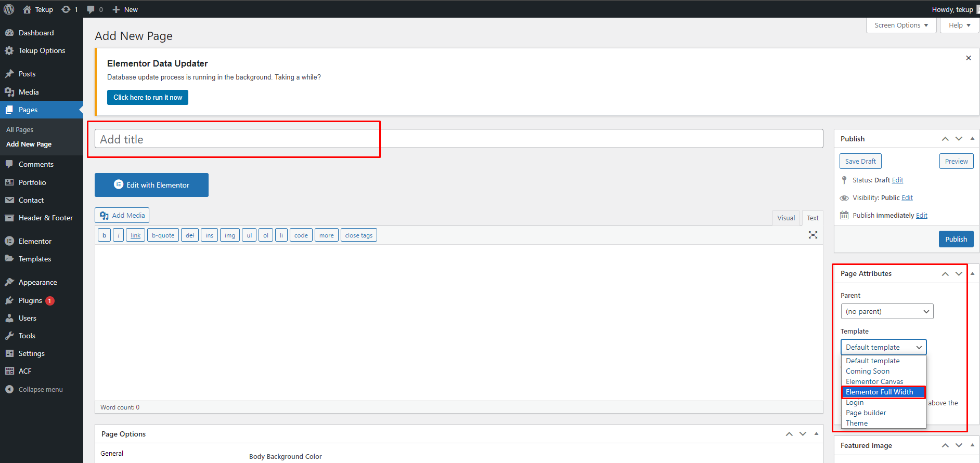Click the italic 'i' quicktag button
Screen dimensions: 980x463
pyautogui.click(x=119, y=235)
